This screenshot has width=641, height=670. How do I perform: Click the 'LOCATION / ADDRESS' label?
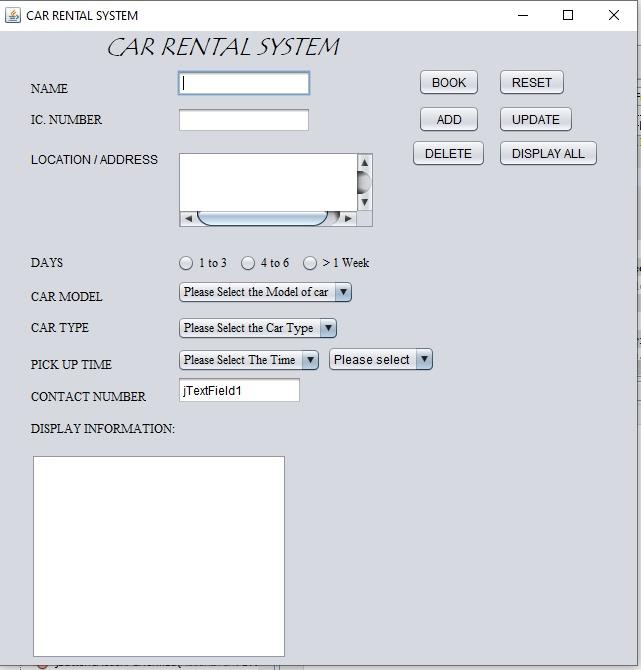[x=94, y=160]
